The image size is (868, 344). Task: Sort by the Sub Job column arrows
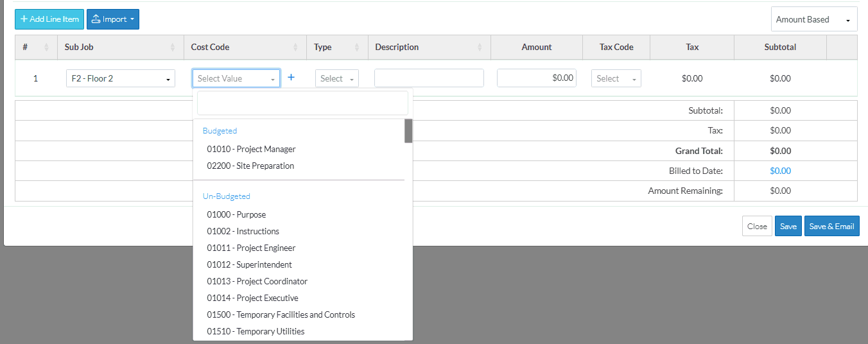pyautogui.click(x=172, y=47)
